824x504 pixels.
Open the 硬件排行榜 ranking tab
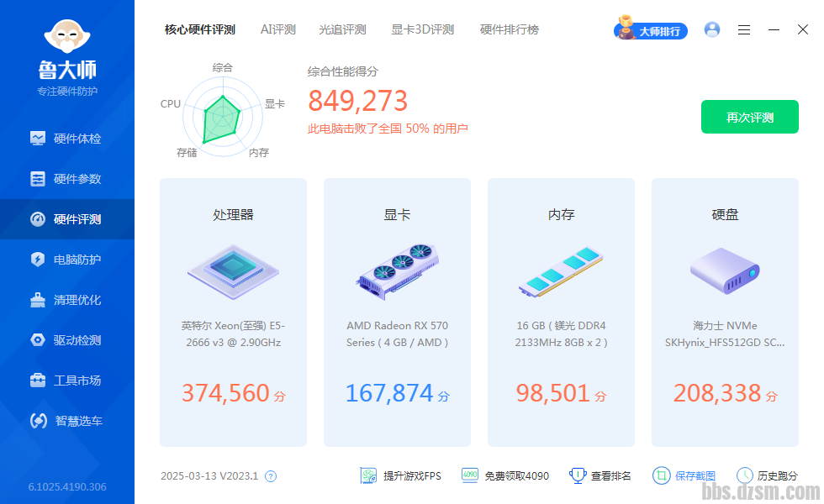click(510, 29)
